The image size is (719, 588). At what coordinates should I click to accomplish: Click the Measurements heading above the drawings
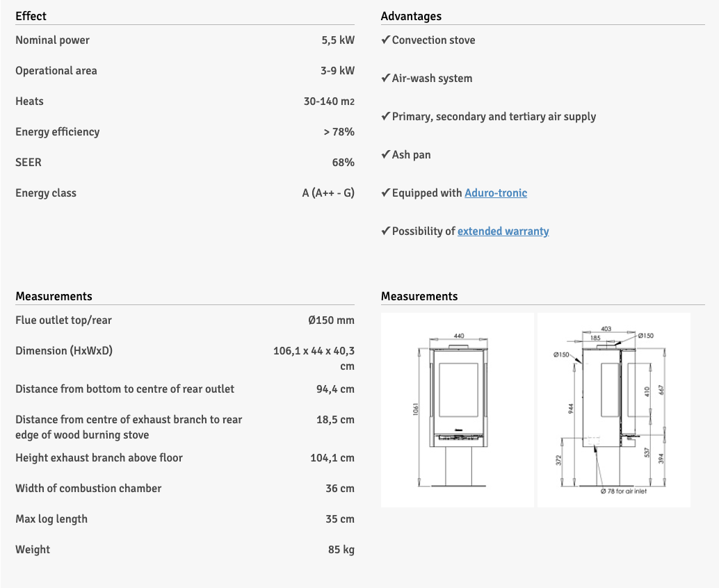click(x=419, y=296)
